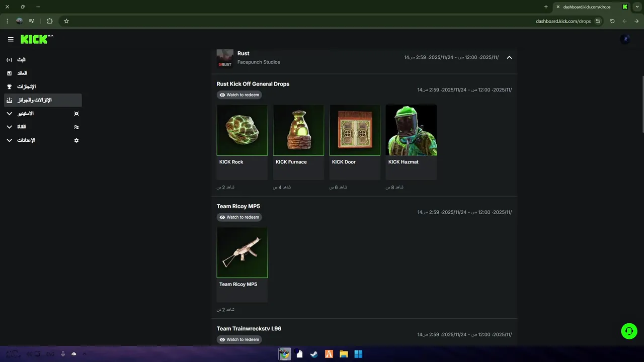Click the 'شاهد 6 س' text under KICK Door

point(338,187)
